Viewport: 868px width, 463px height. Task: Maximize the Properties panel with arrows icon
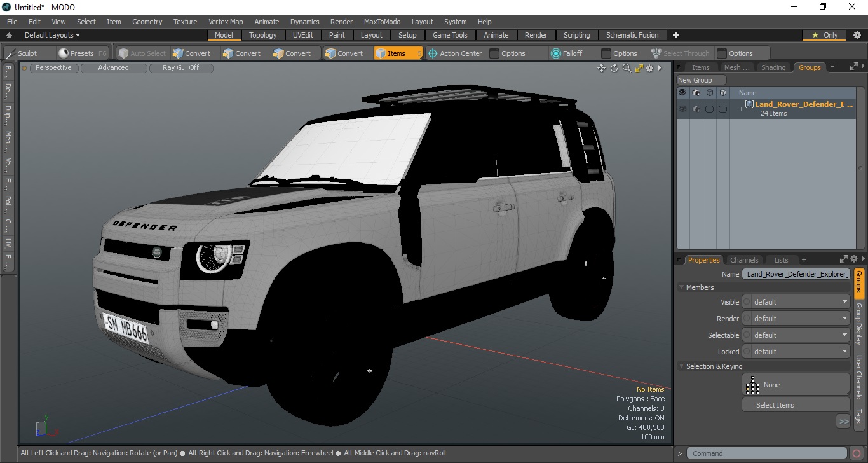click(x=844, y=259)
